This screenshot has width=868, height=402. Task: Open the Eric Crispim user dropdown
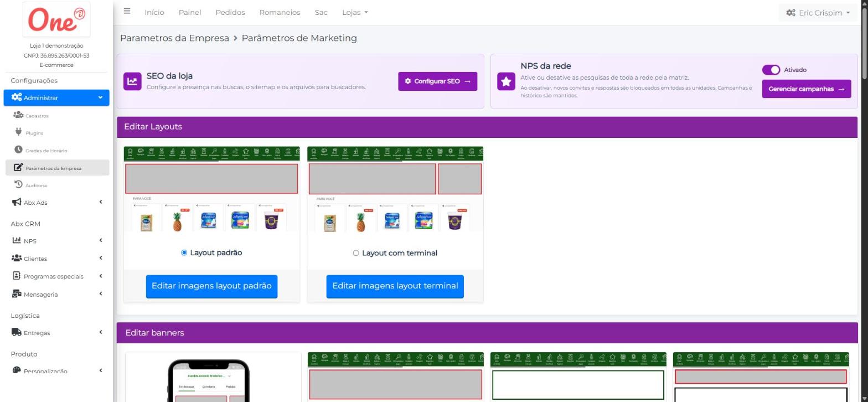818,13
